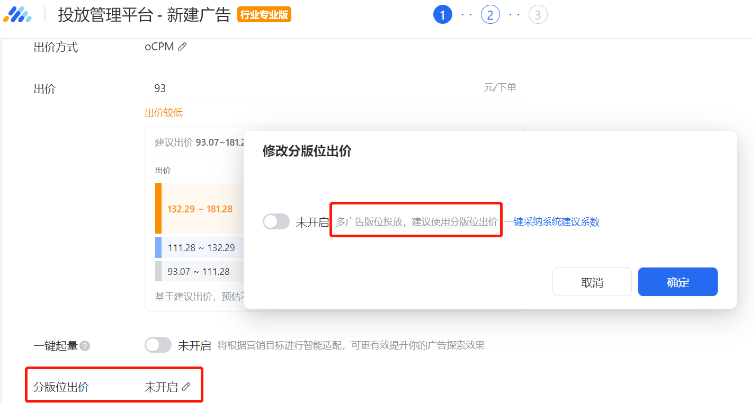
Task: Cancel the 修改分版位出价 dialog
Action: 591,282
